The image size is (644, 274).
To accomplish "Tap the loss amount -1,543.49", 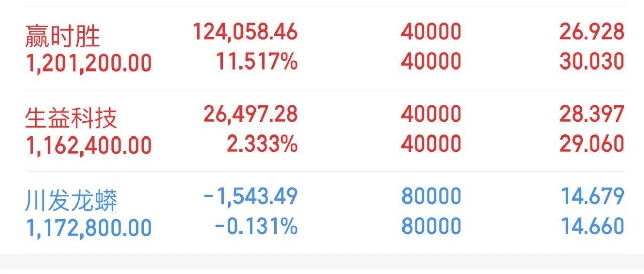I will click(251, 196).
